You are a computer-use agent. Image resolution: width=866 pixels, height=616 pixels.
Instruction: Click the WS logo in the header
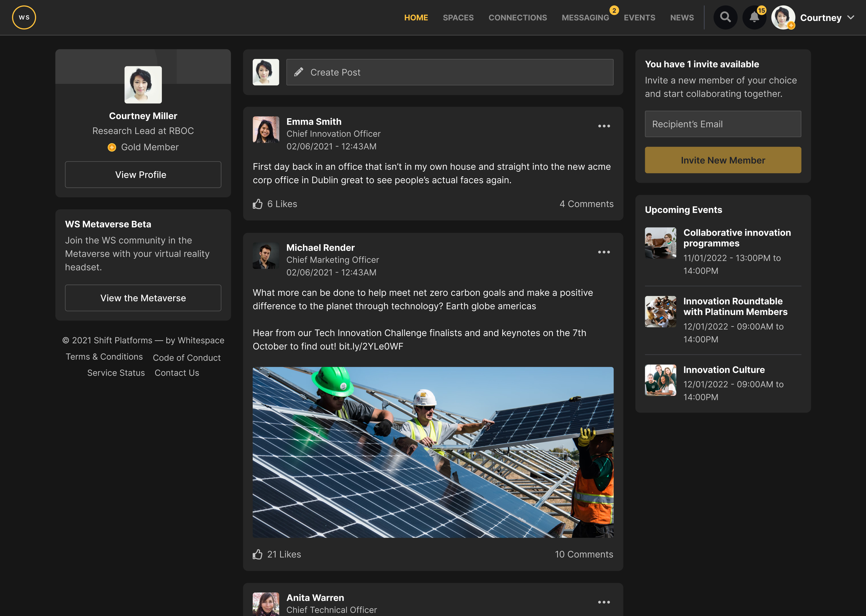(24, 17)
